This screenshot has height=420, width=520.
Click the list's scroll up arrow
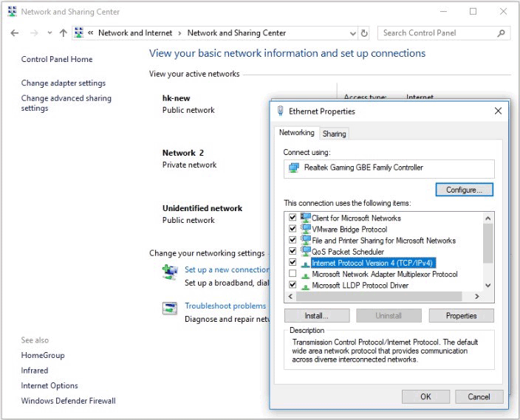tap(487, 218)
